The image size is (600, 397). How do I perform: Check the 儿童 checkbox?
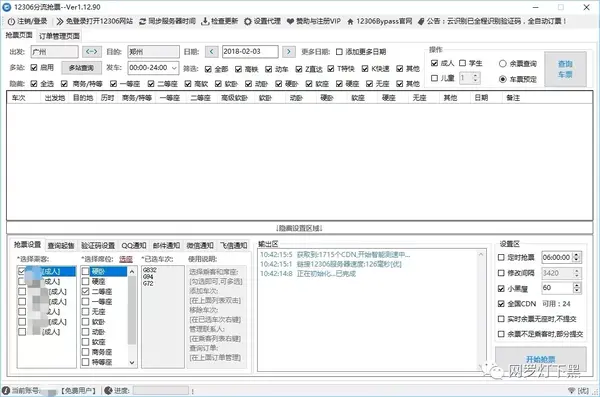[434, 78]
